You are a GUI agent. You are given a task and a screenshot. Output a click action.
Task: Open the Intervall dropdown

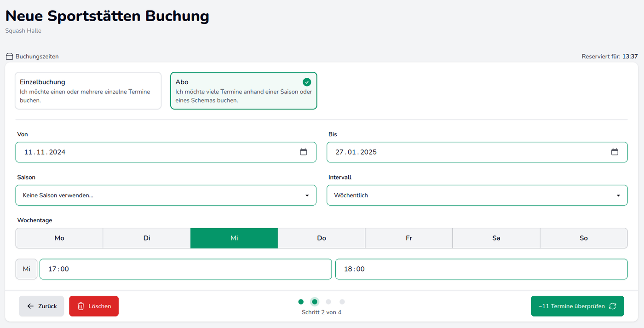click(x=477, y=195)
